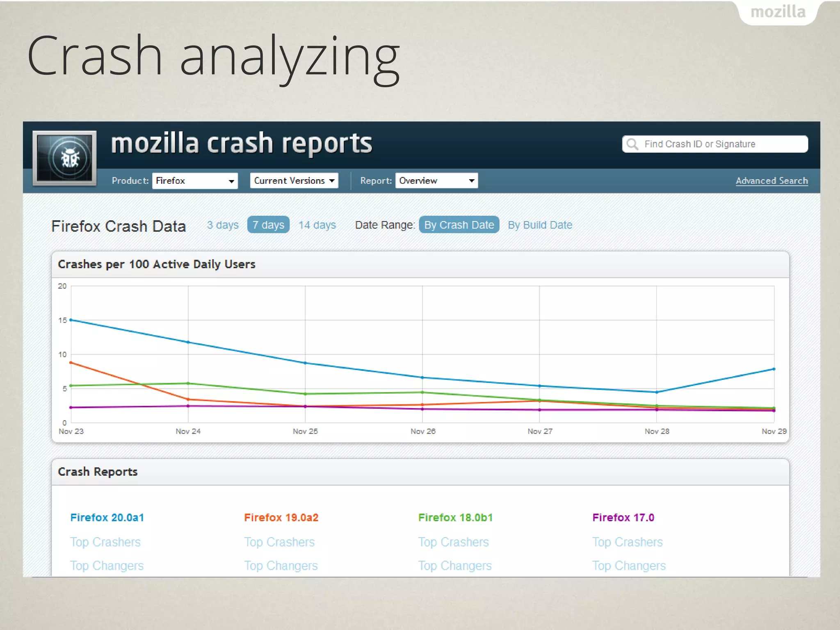
Task: Switch to By Build Date
Action: [540, 225]
